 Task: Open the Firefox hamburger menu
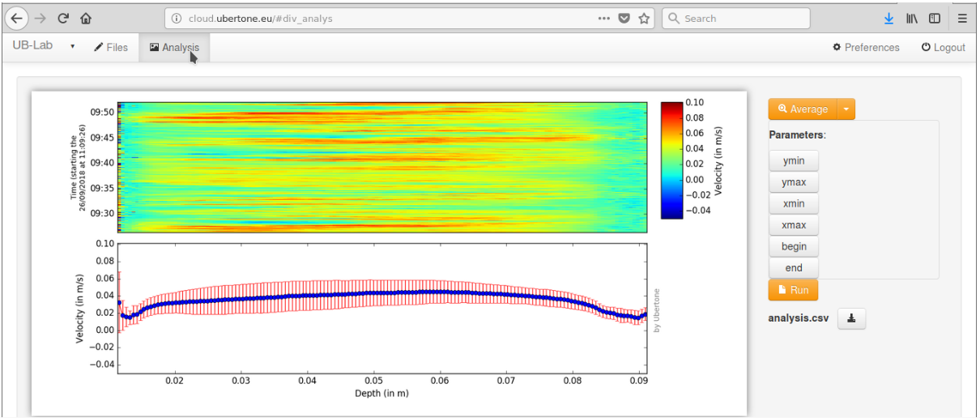point(961,18)
